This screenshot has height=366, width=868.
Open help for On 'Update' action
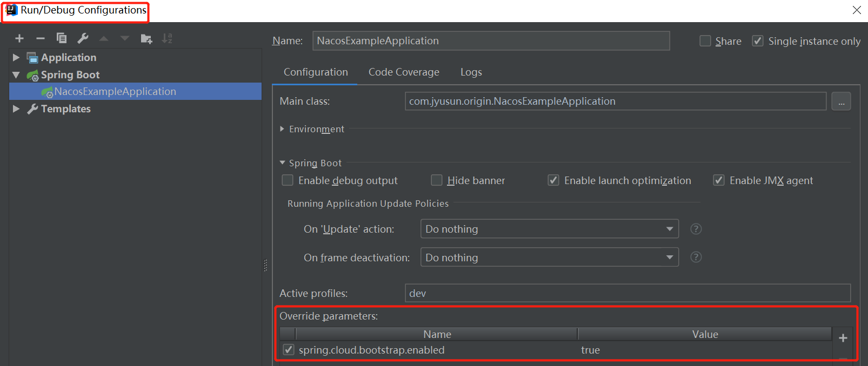[x=696, y=229]
